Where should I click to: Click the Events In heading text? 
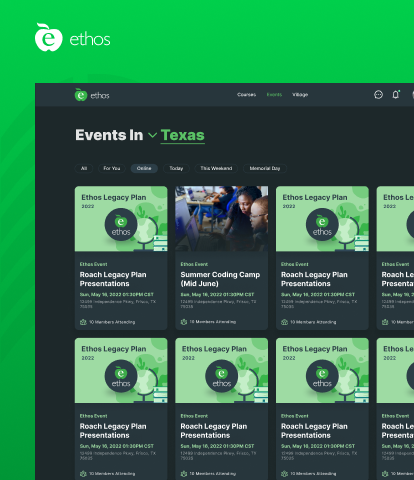point(109,135)
